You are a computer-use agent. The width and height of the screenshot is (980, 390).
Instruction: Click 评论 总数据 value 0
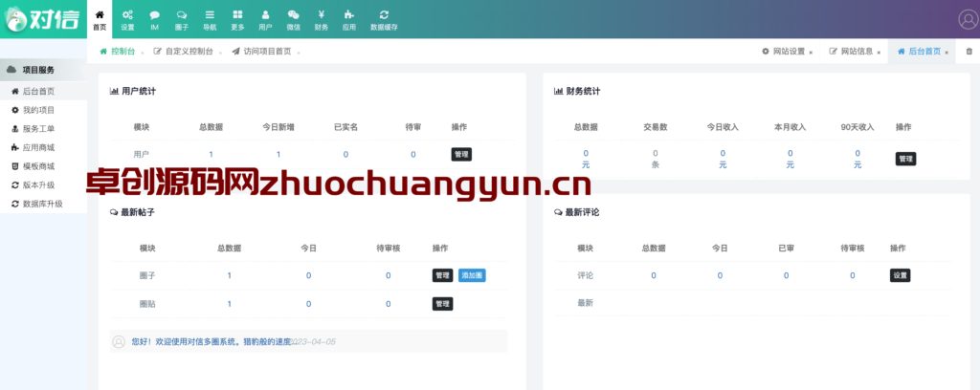coord(654,275)
